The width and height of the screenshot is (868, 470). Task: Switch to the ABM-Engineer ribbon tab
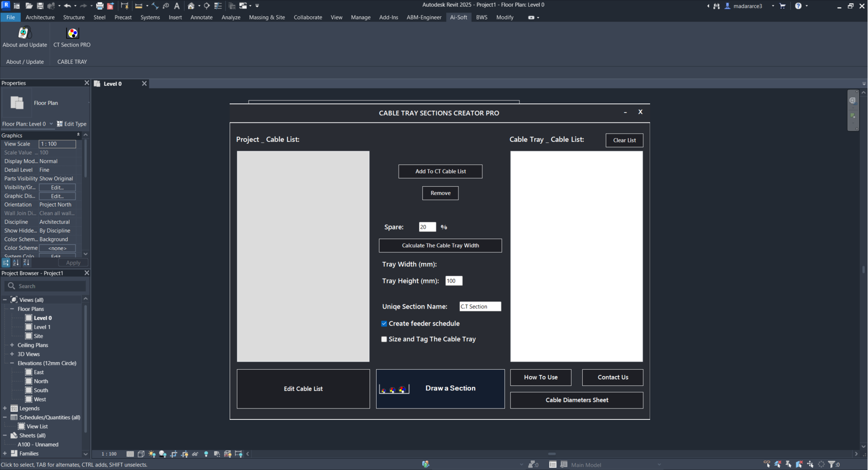point(424,17)
